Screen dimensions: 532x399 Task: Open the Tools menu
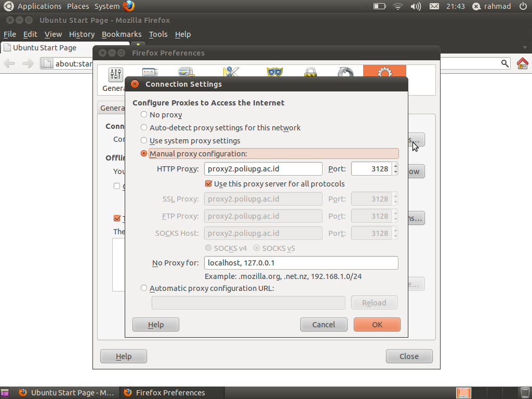click(158, 34)
